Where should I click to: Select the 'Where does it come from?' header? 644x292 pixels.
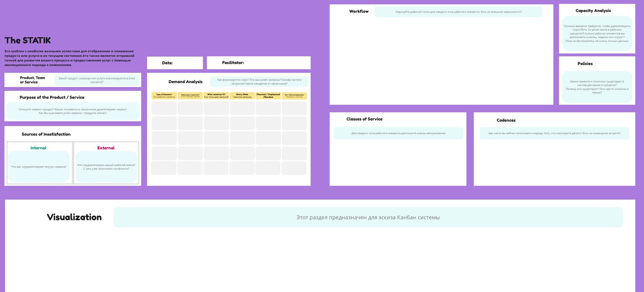[x=190, y=96]
